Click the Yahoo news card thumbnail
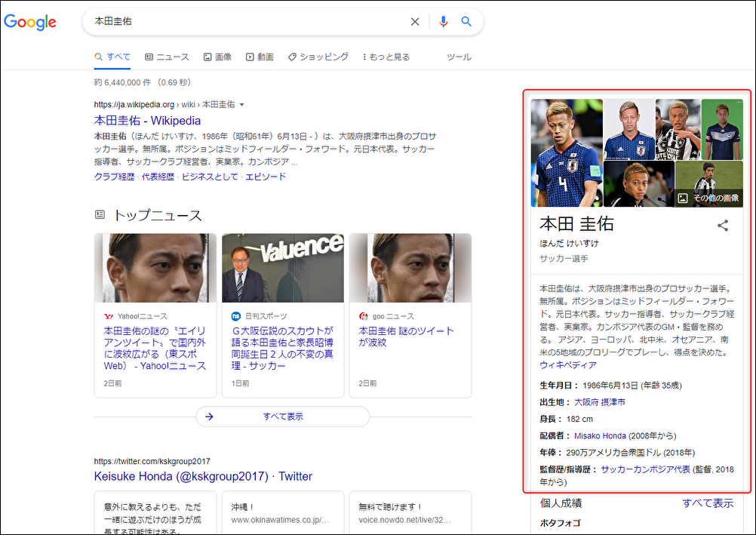The height and width of the screenshot is (535, 756). 155,268
